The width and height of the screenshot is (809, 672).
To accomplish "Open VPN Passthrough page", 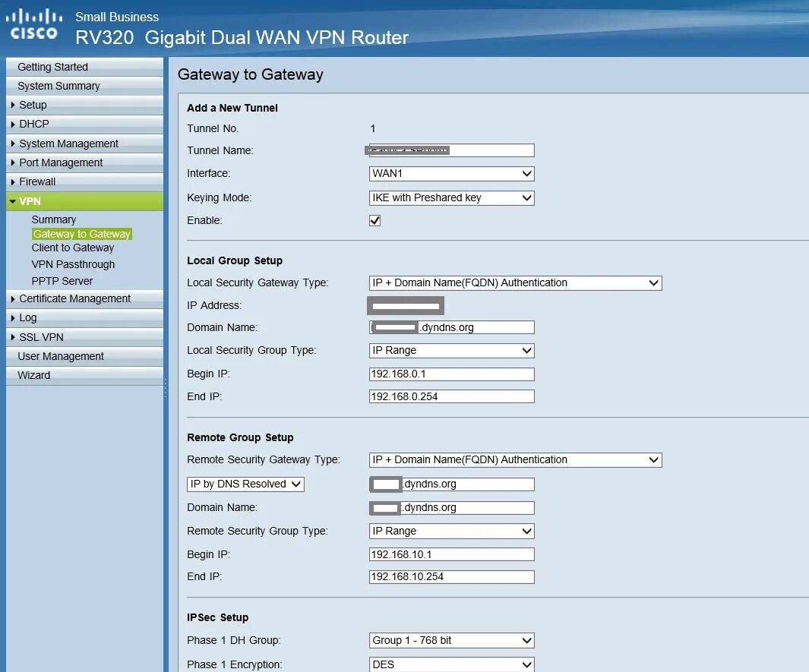I will [x=73, y=264].
